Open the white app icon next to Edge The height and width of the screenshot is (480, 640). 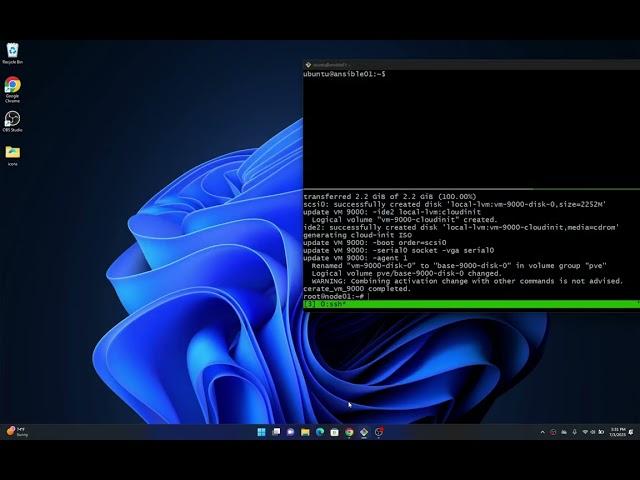pos(334,432)
